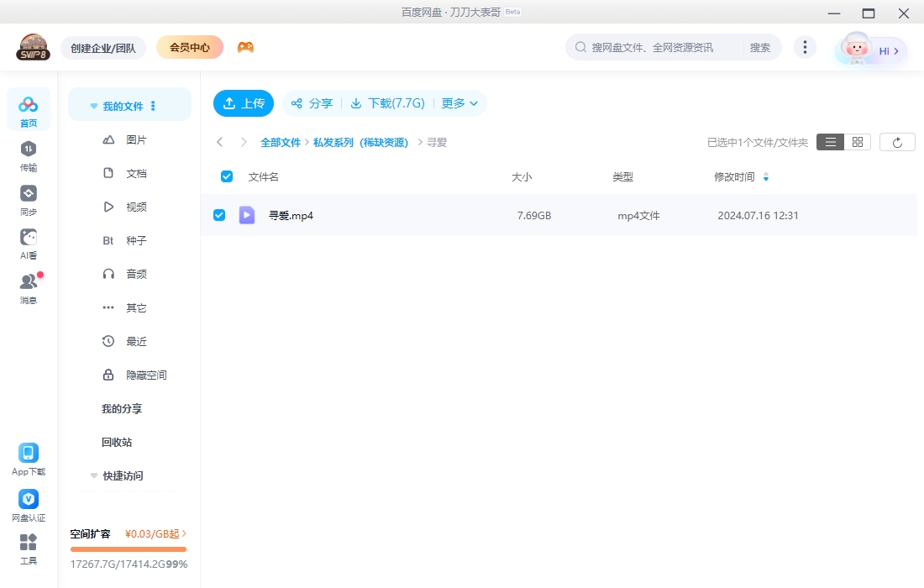Upload files with the 上传 button
This screenshot has height=588, width=924.
point(243,103)
